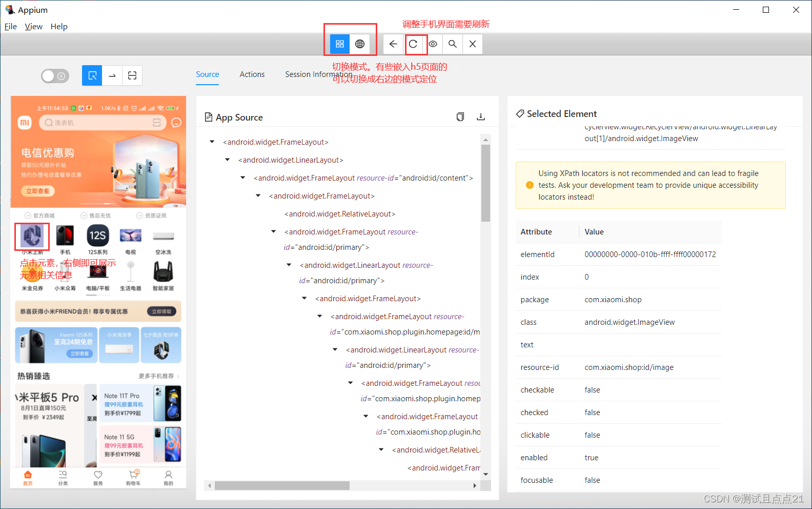Open the File menu

coord(11,27)
